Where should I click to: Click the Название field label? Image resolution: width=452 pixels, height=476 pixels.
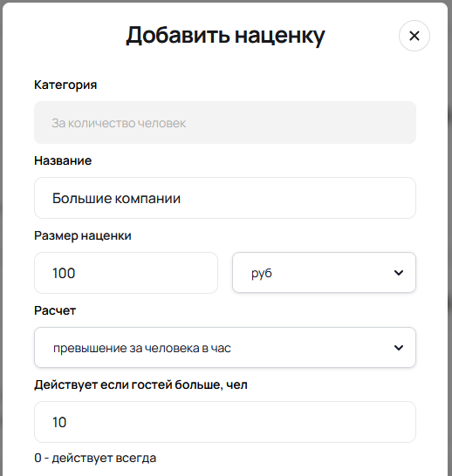point(63,160)
